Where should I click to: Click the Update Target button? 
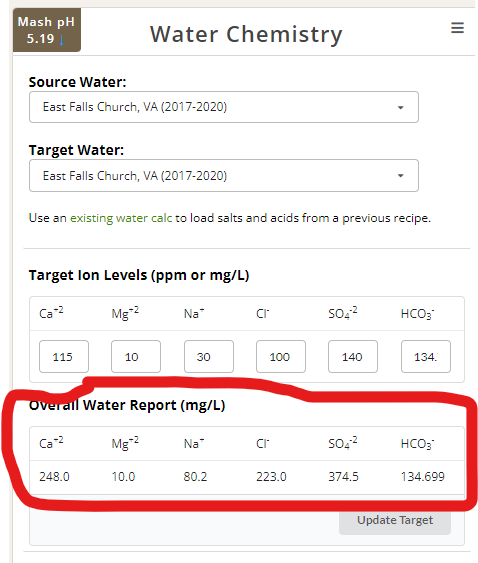click(395, 521)
